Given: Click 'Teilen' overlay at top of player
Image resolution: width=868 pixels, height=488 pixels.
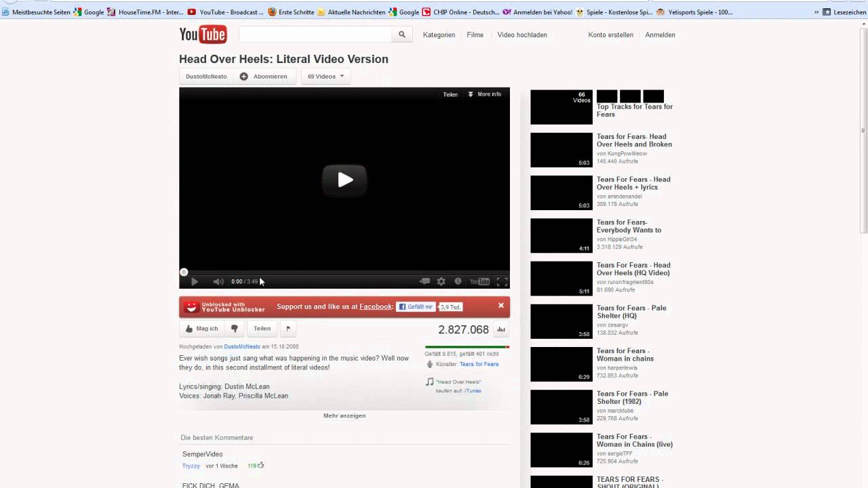Looking at the screenshot, I should [450, 94].
